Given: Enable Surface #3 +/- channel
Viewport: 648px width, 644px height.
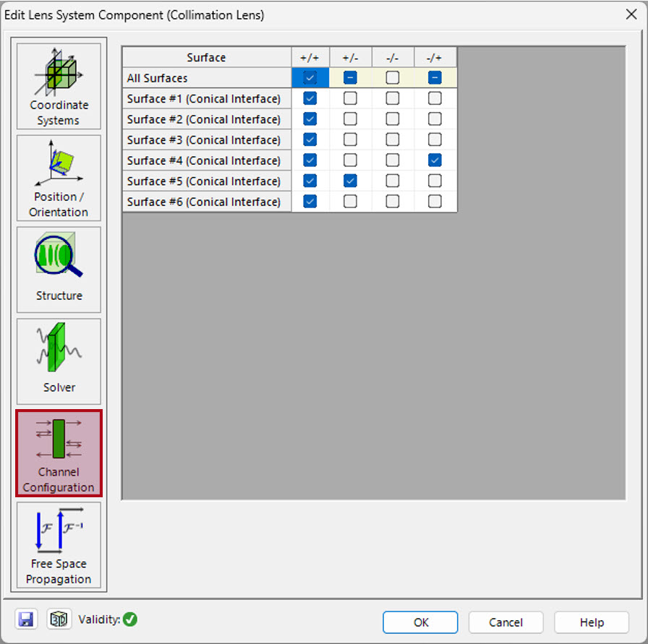Looking at the screenshot, I should click(350, 139).
